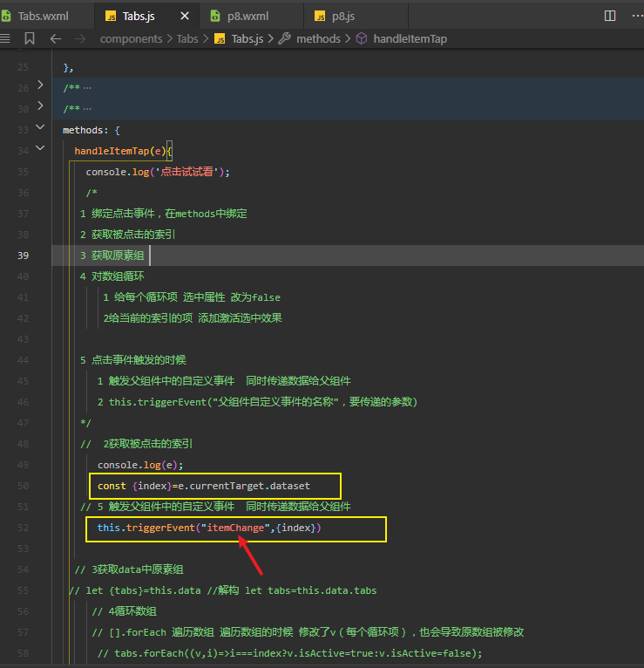The height and width of the screenshot is (668, 644).
Task: Click the comment '1 给每个循环项 选中属性 改为false'
Action: 192,297
